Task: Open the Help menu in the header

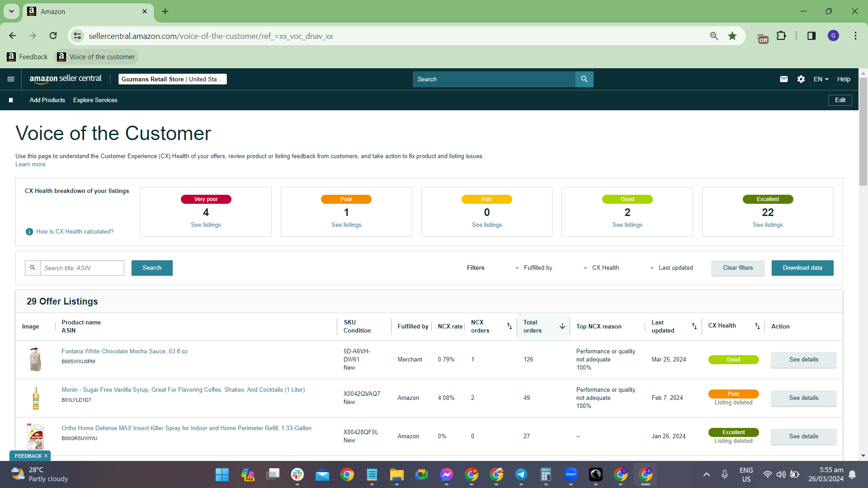Action: click(844, 79)
